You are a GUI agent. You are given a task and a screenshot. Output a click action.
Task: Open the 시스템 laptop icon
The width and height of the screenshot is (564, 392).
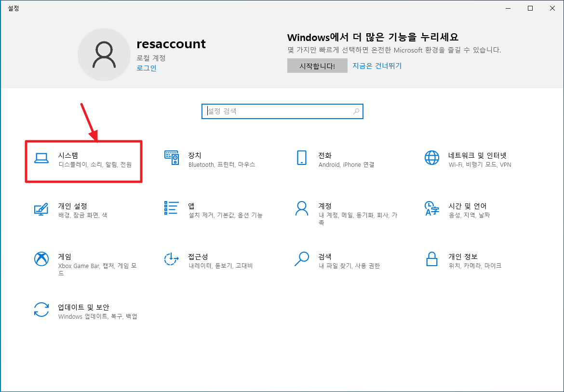41,158
